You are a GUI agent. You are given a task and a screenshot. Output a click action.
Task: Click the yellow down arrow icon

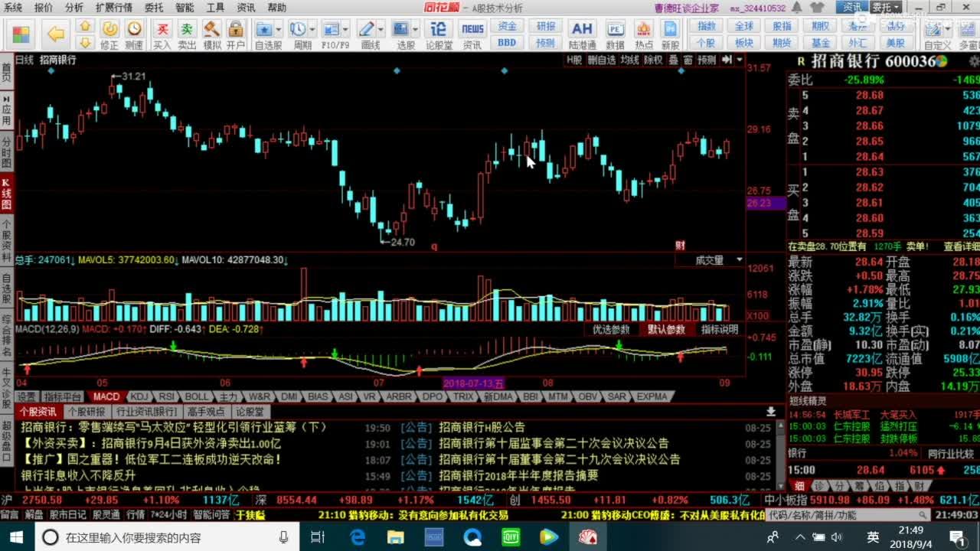tap(86, 43)
